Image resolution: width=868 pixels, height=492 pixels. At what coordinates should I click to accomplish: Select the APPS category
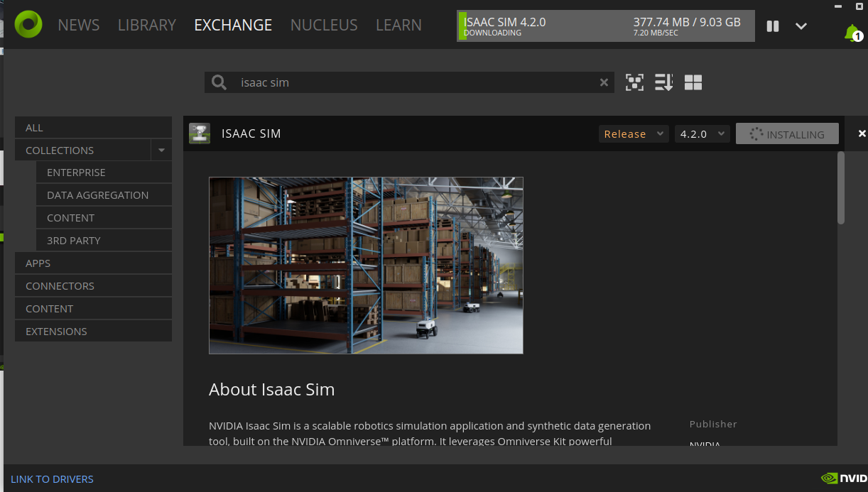pos(93,263)
